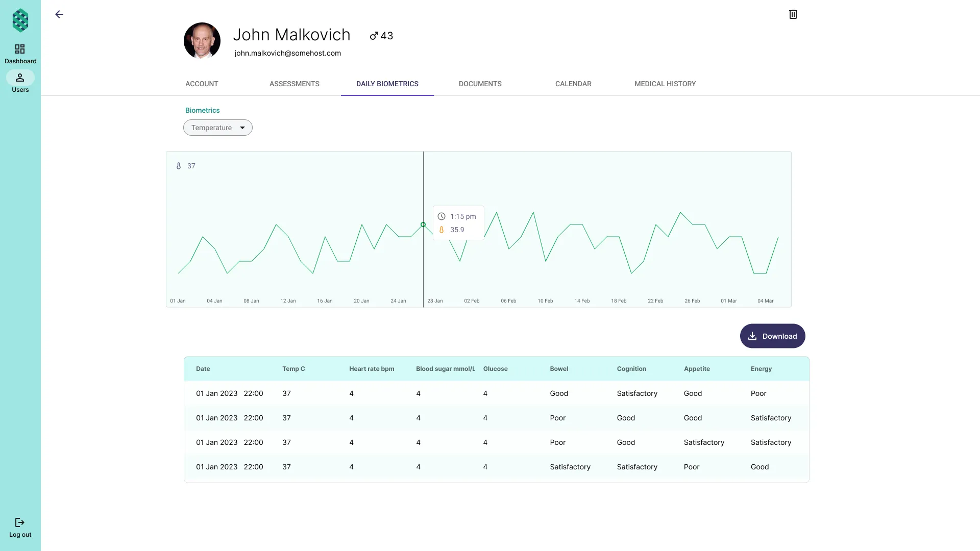The image size is (980, 551).
Task: Click the app logo in the sidebar
Action: [x=20, y=20]
